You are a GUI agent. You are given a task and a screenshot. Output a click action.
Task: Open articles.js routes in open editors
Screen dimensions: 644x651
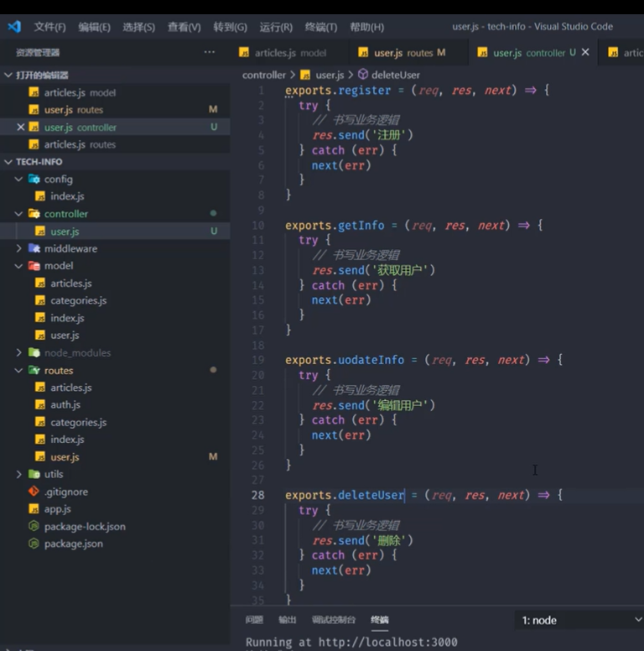(x=115, y=144)
